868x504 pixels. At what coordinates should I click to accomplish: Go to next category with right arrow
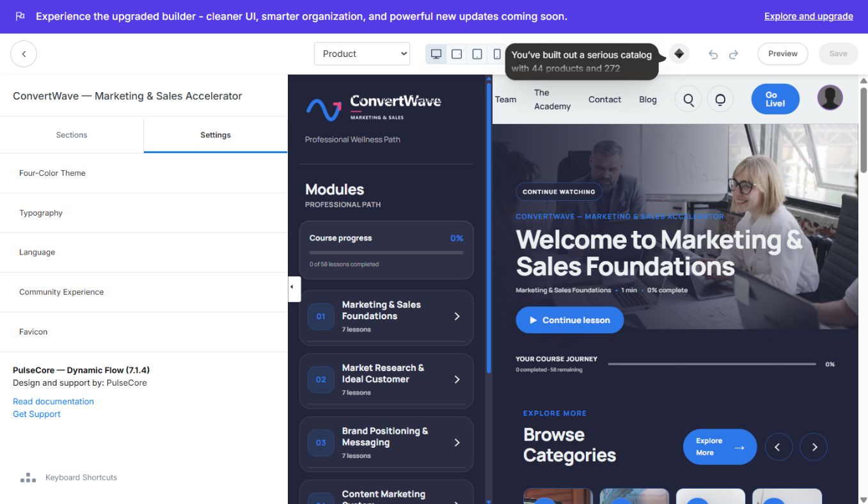[x=814, y=447]
